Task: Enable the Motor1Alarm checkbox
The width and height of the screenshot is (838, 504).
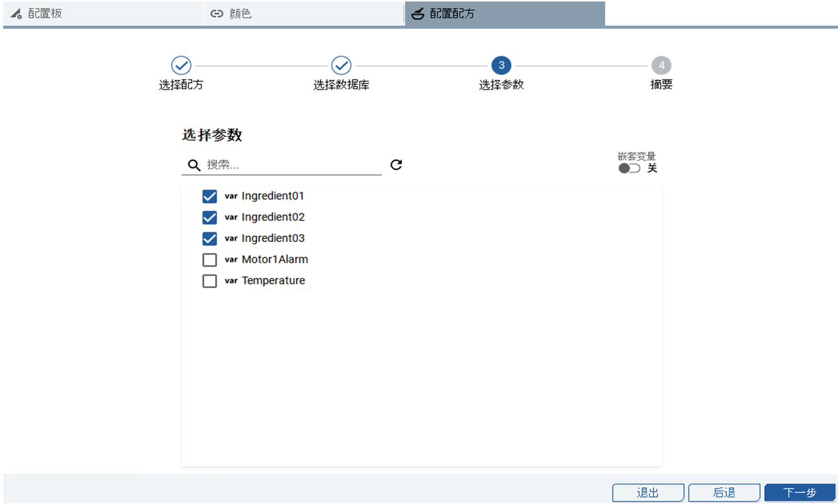Action: (x=210, y=260)
